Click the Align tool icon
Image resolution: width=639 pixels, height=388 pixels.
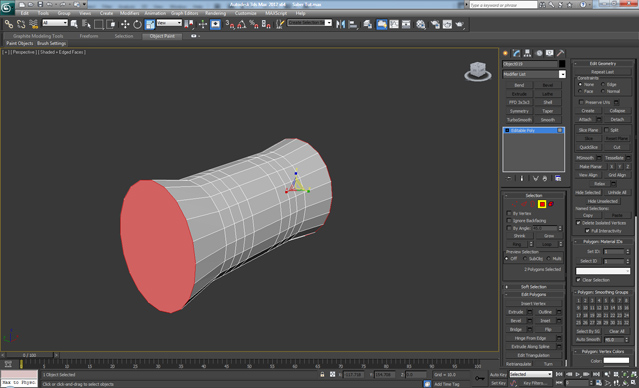[353, 24]
